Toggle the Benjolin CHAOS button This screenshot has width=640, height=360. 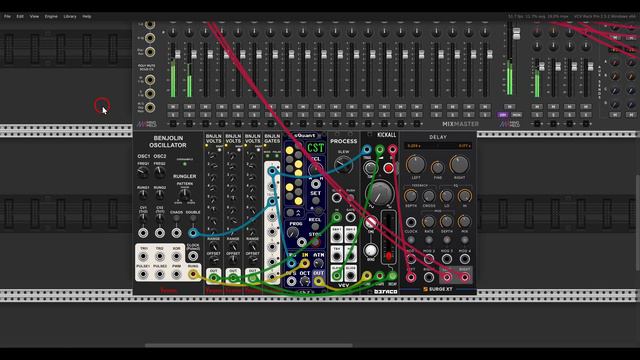point(176,219)
